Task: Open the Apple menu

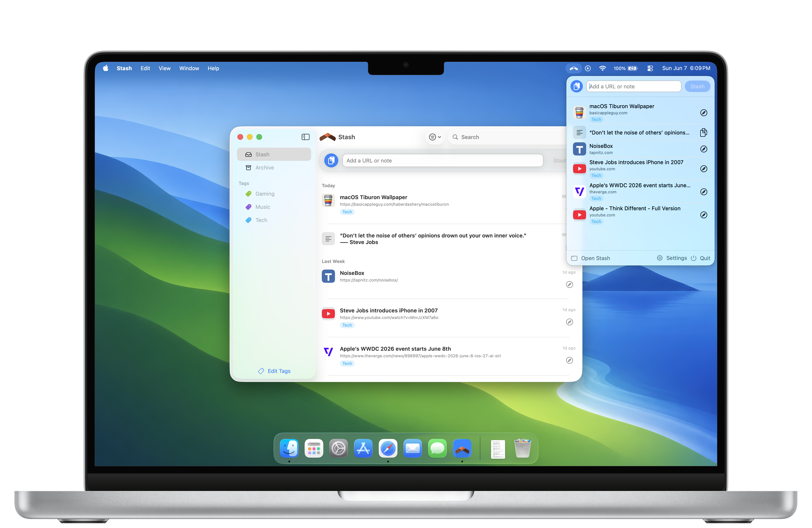Action: [x=106, y=68]
